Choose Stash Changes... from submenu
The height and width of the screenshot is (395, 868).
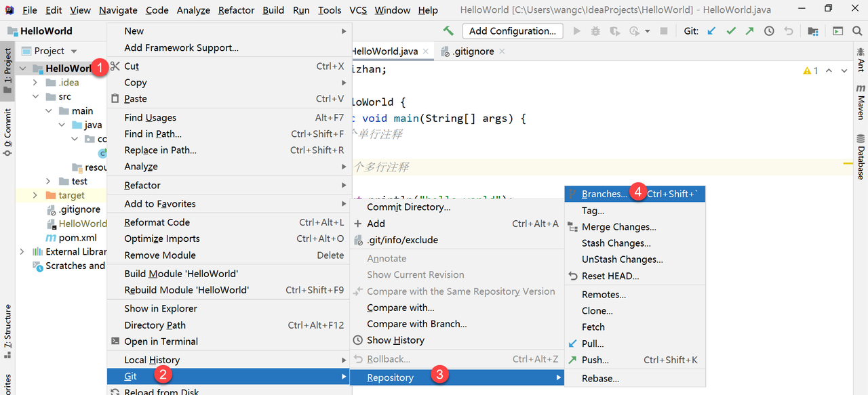(616, 243)
